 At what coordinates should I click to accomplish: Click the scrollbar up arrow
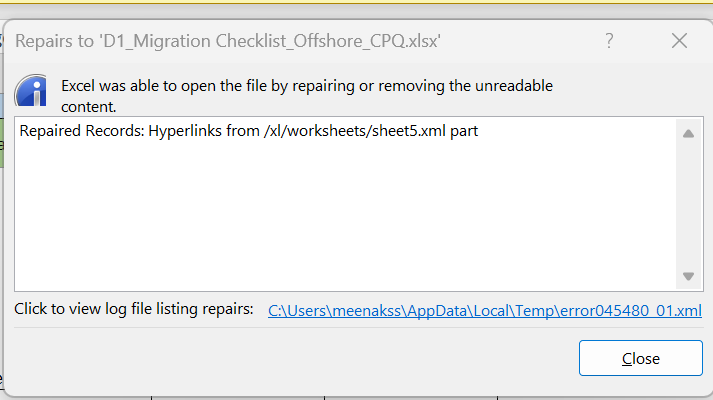pyautogui.click(x=688, y=133)
